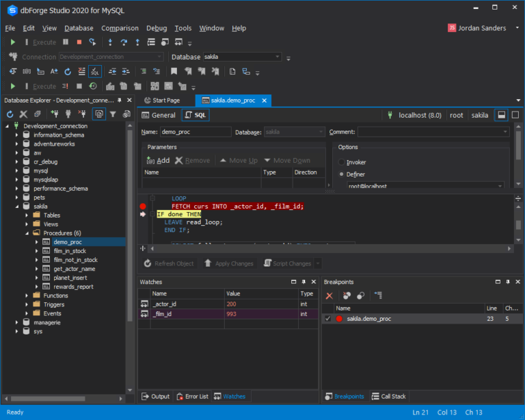The image size is (525, 420).
Task: Open the Comparison menu
Action: tap(120, 28)
